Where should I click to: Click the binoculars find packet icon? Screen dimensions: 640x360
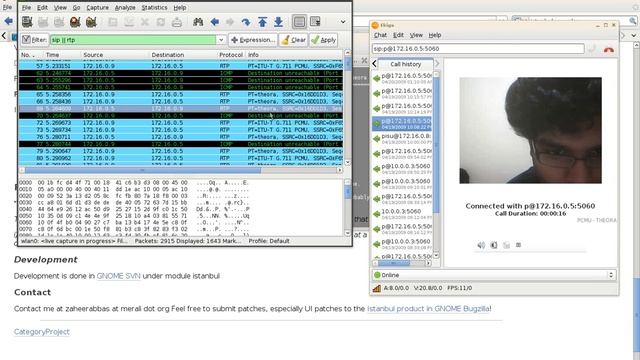tap(198, 22)
